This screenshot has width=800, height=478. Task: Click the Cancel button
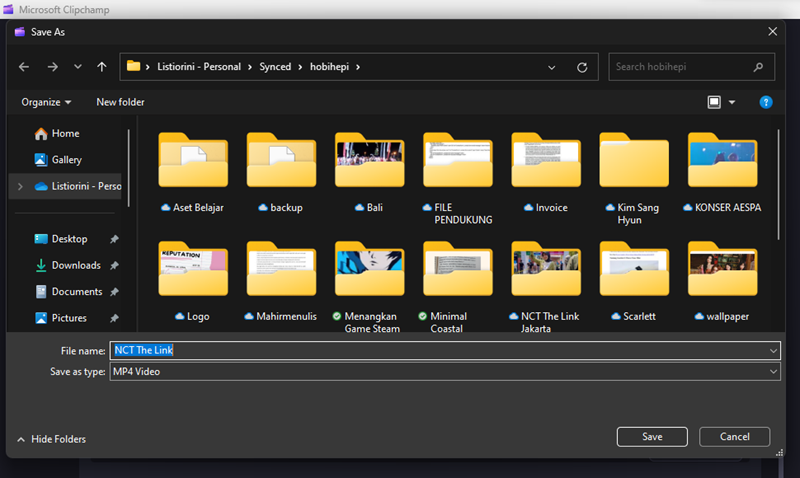coord(735,437)
